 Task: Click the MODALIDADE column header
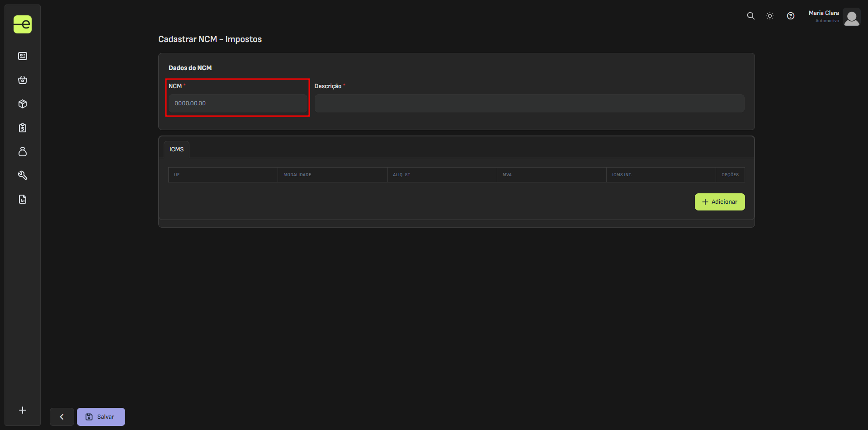point(297,175)
